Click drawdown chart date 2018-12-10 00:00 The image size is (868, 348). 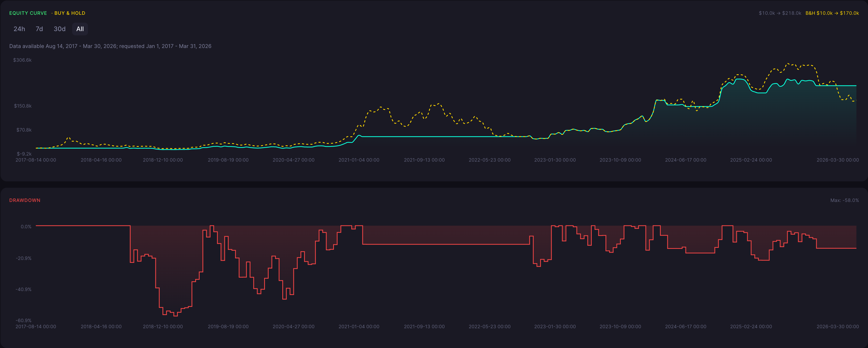(163, 326)
